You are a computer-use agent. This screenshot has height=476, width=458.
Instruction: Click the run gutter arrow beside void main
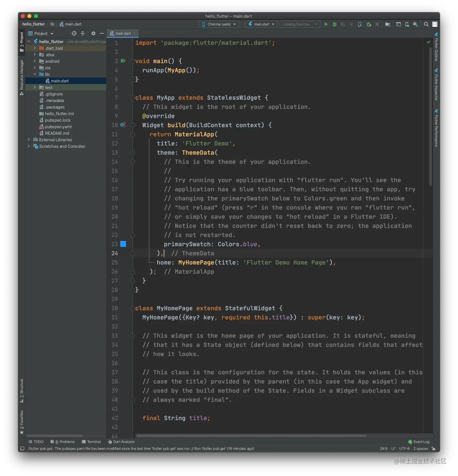click(x=123, y=61)
